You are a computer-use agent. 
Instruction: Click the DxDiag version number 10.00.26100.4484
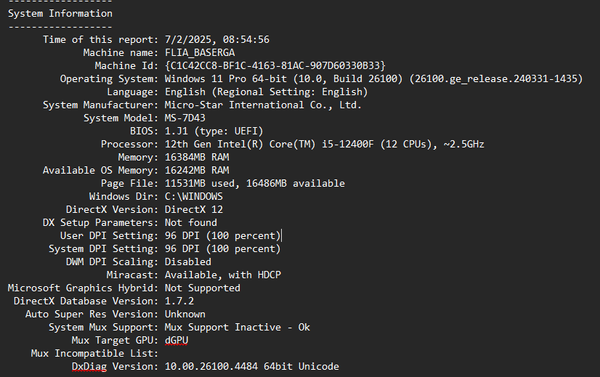coord(211,367)
